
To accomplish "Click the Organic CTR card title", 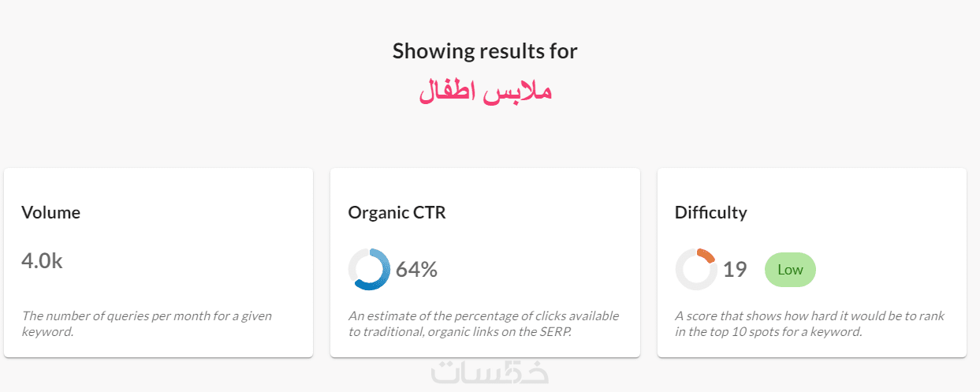I will [397, 212].
